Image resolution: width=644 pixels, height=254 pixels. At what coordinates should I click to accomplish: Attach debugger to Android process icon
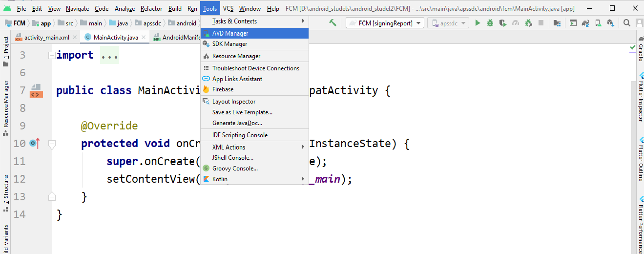(x=528, y=23)
